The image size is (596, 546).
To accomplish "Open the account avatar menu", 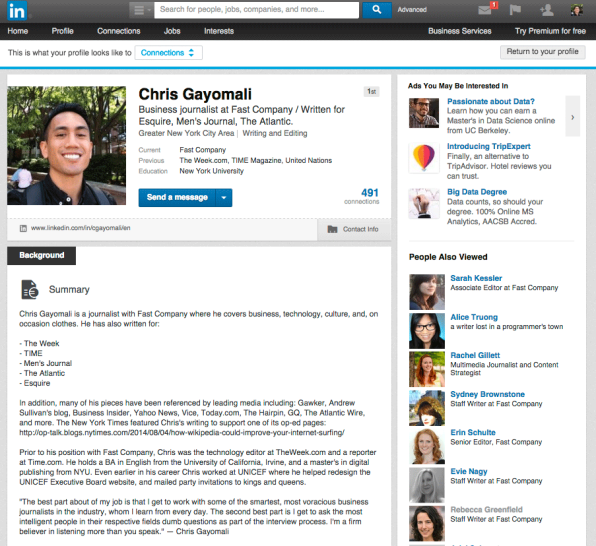I will pos(577,10).
